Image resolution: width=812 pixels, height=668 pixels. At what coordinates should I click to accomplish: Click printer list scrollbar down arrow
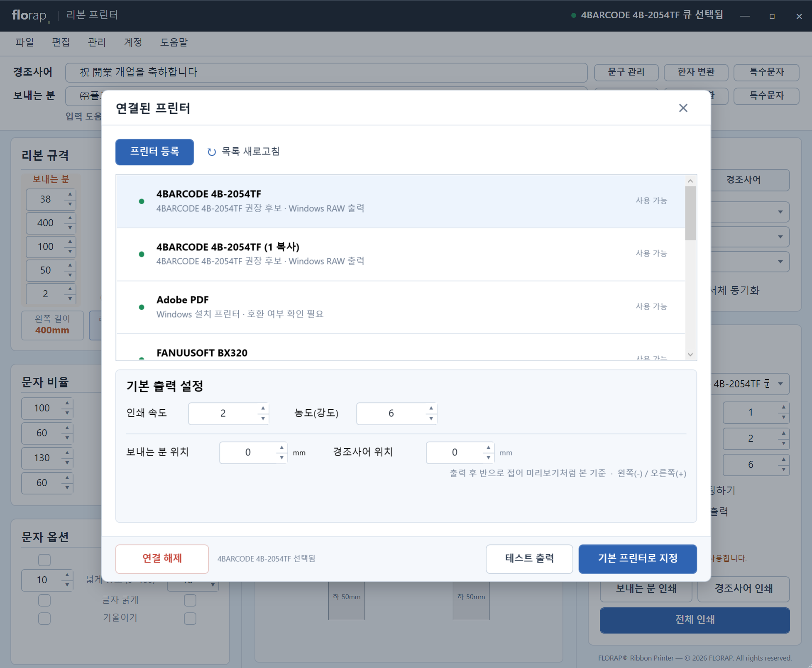click(x=690, y=354)
